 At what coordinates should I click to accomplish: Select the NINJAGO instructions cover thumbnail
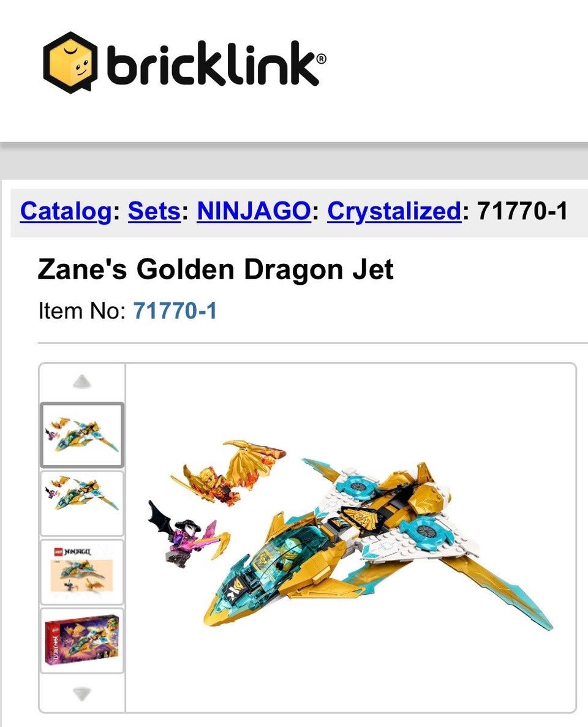coord(82,571)
